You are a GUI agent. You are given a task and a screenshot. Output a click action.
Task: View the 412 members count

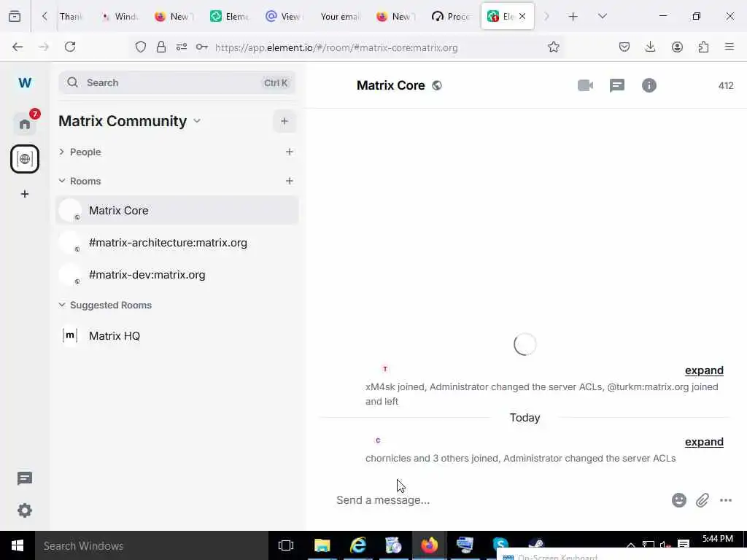pos(726,86)
